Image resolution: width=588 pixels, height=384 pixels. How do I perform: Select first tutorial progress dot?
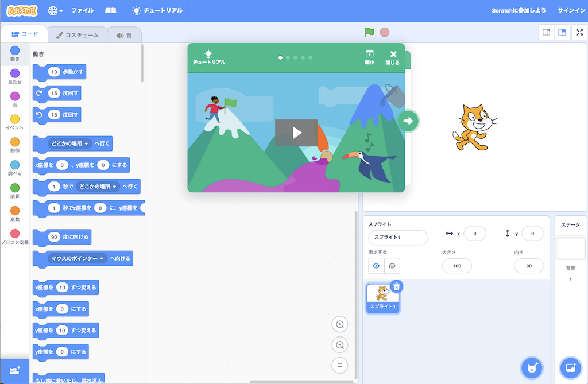pyautogui.click(x=280, y=58)
